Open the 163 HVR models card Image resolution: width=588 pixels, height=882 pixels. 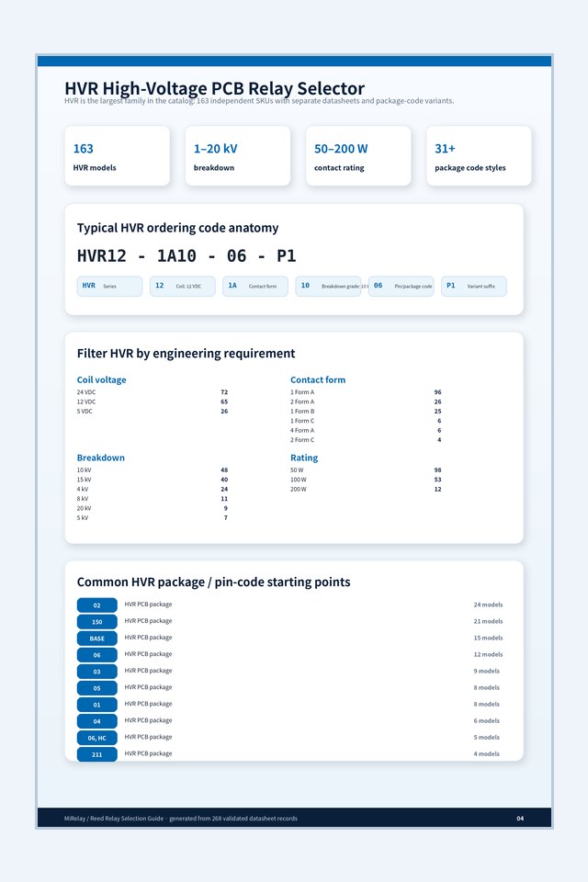tap(117, 156)
